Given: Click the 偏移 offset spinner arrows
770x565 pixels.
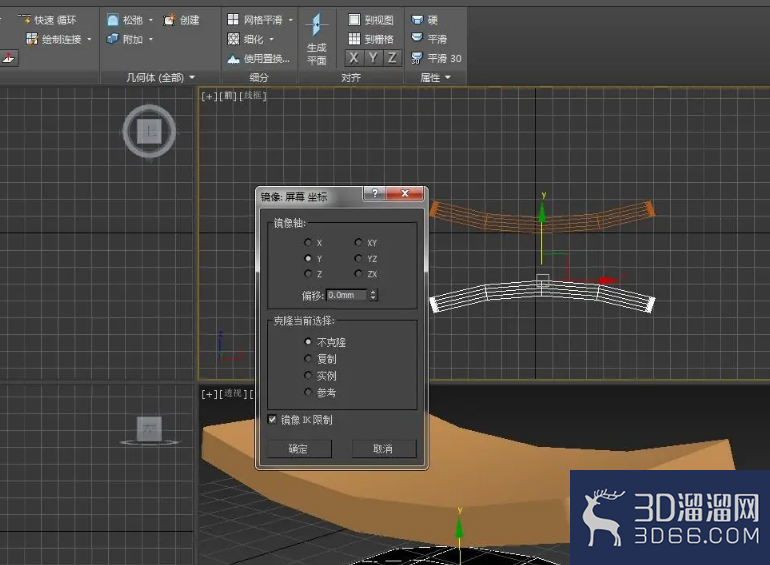Looking at the screenshot, I should click(373, 295).
